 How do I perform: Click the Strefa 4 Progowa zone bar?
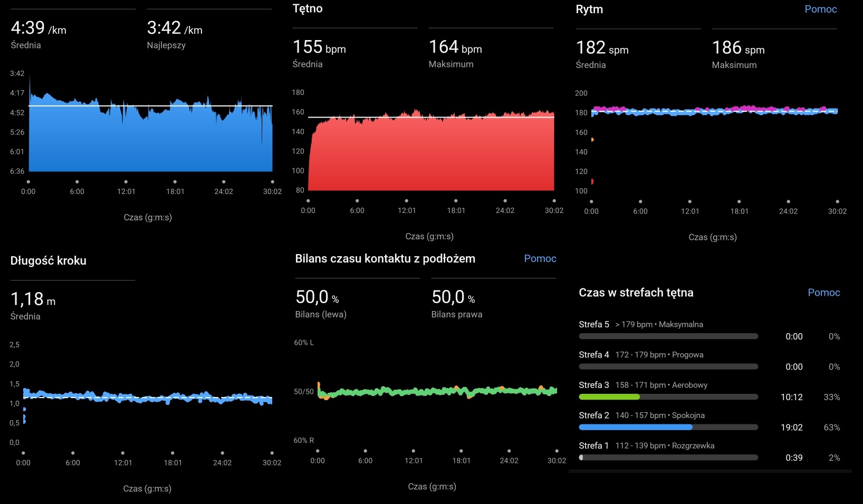668,366
